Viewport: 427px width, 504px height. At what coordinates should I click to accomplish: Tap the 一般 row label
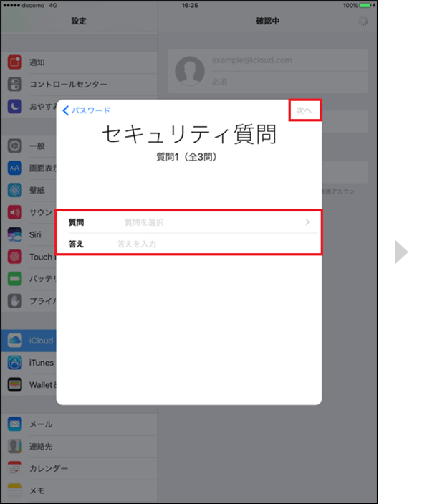(37, 146)
